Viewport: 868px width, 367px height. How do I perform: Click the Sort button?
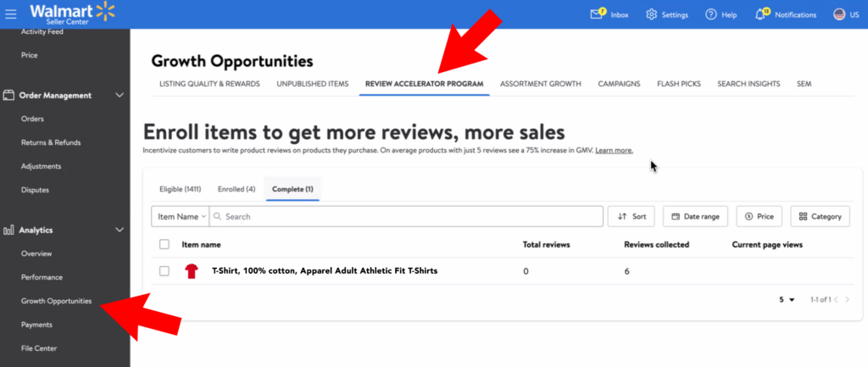click(632, 216)
